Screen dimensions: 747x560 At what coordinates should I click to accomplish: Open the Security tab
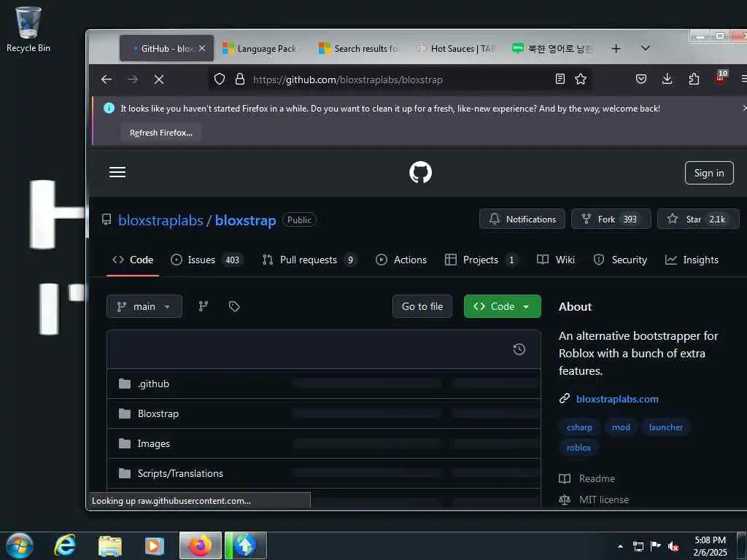click(620, 260)
